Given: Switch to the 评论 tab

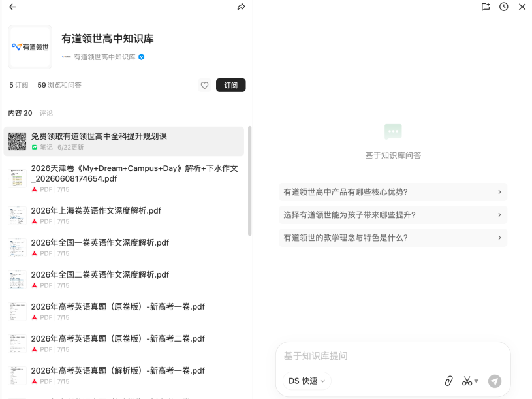Looking at the screenshot, I should [46, 113].
